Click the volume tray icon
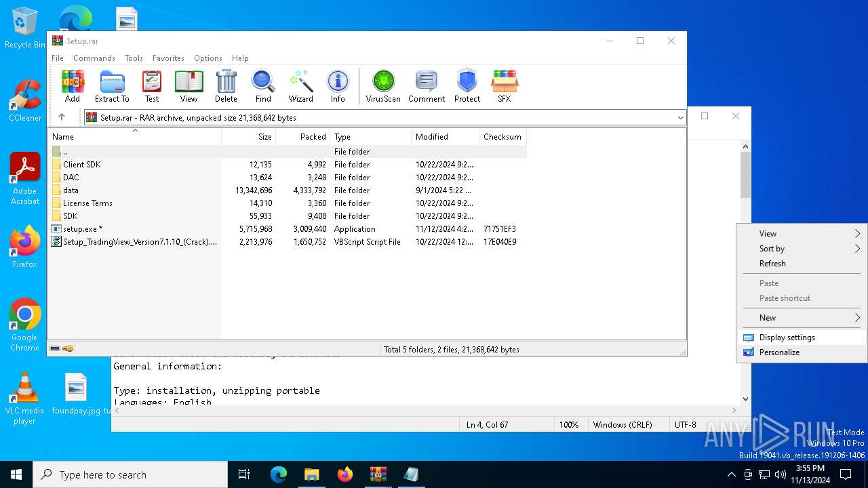The width and height of the screenshot is (868, 488). tap(780, 474)
